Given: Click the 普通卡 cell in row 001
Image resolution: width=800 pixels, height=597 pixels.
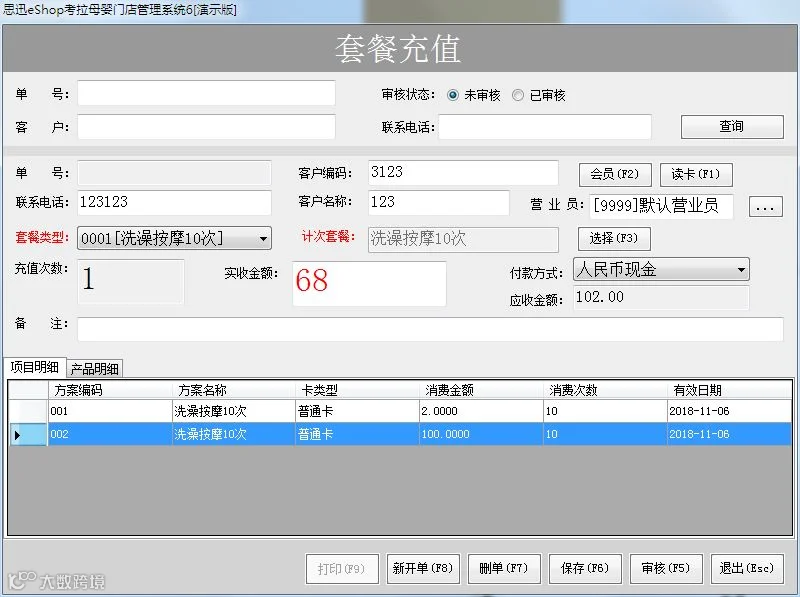Looking at the screenshot, I should [x=357, y=411].
